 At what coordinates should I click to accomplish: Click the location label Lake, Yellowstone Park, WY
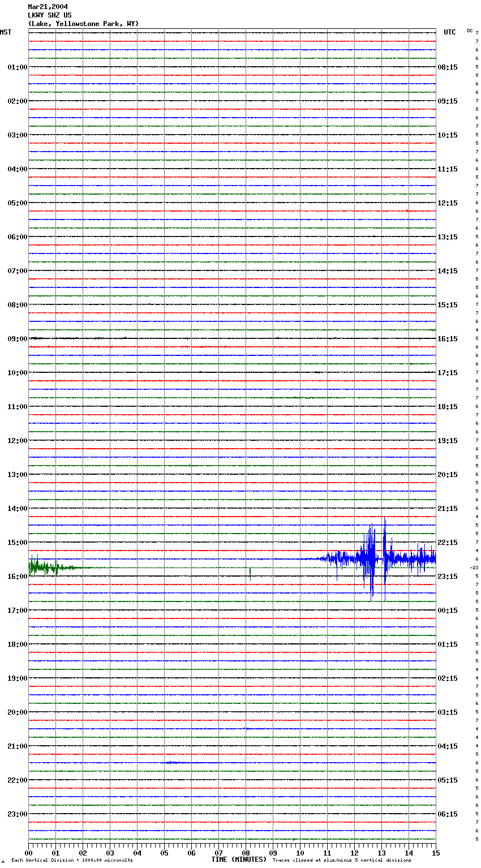(83, 24)
